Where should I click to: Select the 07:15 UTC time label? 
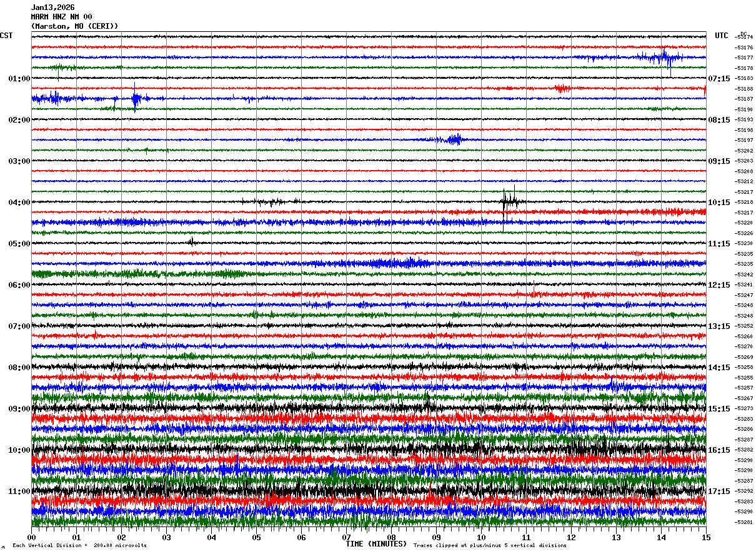click(x=719, y=79)
